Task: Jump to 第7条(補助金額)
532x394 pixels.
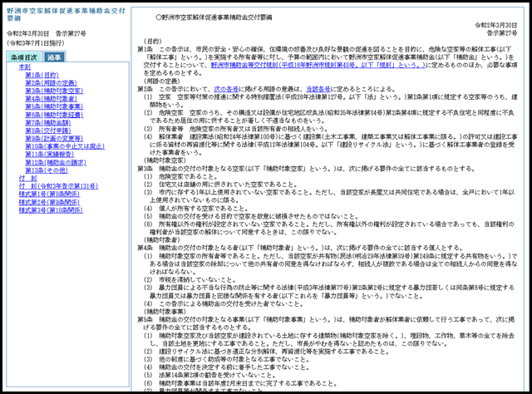Action: 47,122
